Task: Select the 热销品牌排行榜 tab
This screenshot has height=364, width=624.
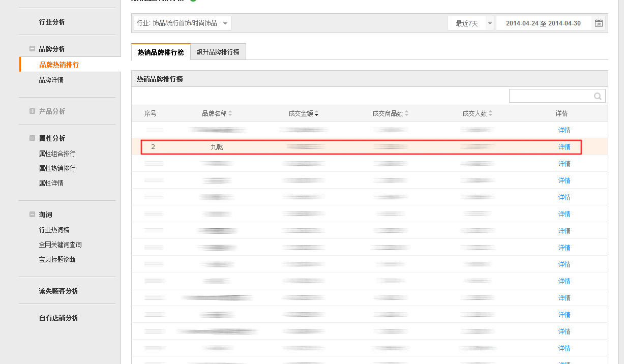Action: 161,52
